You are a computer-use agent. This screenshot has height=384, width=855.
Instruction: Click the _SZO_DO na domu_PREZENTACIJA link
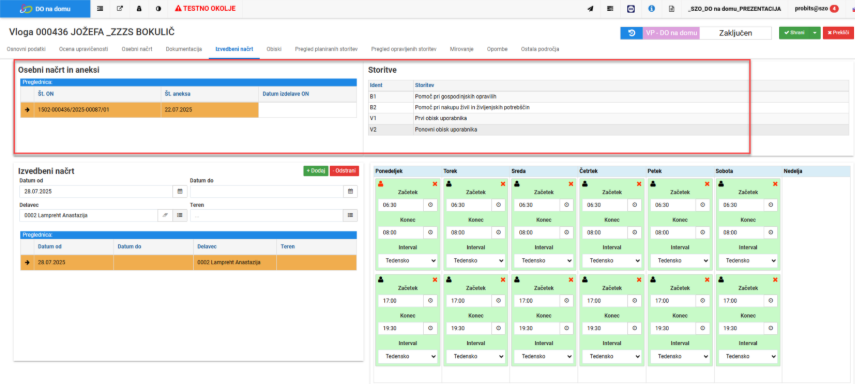coord(734,9)
